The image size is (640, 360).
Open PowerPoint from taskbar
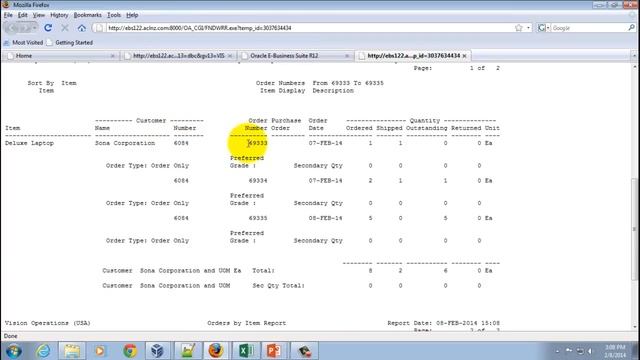(x=274, y=351)
